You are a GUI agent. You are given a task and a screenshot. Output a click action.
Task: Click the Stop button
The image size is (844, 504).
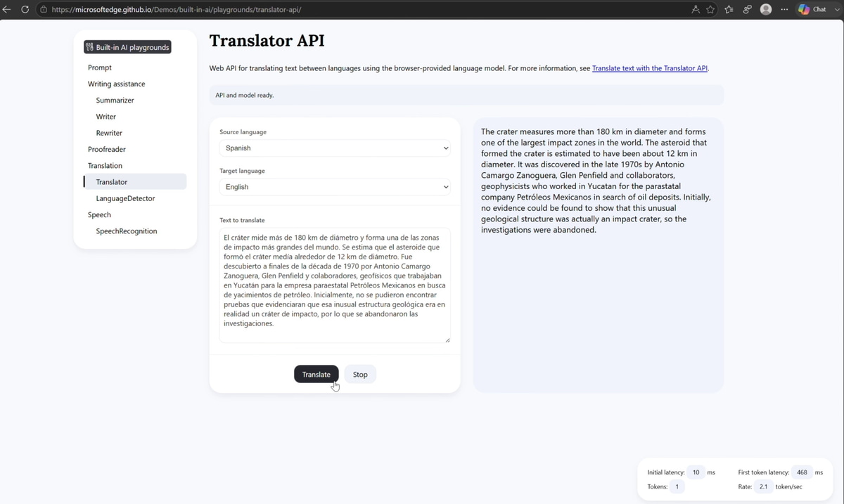coord(360,375)
